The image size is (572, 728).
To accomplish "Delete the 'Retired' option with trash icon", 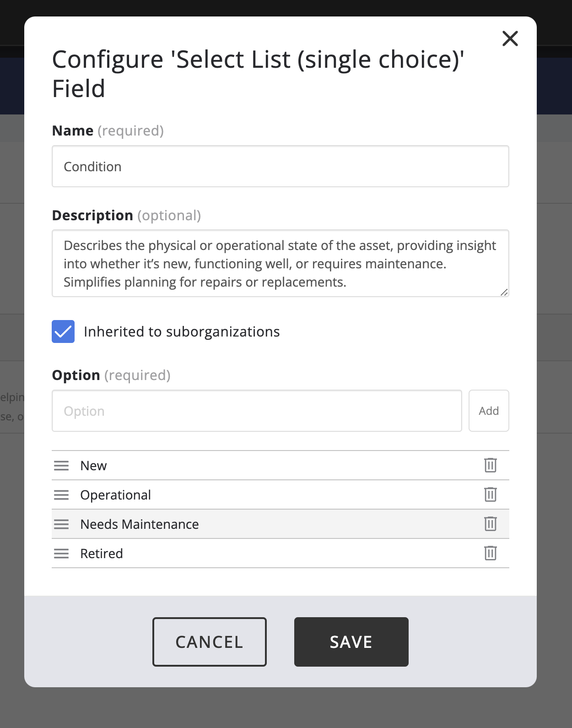I will [x=490, y=553].
